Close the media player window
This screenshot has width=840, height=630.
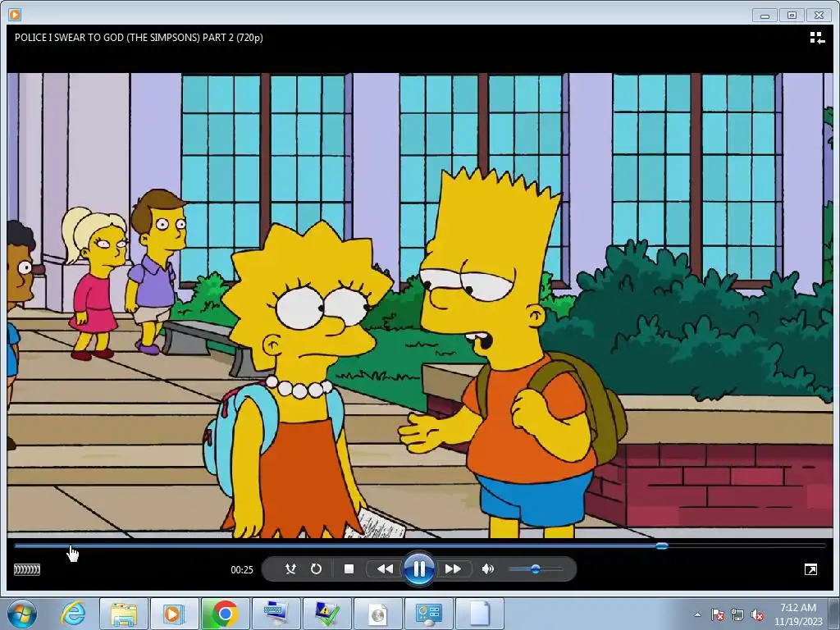[819, 15]
